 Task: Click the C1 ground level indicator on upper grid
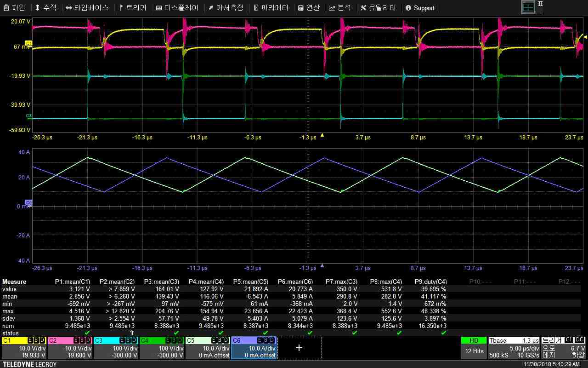tap(28, 43)
